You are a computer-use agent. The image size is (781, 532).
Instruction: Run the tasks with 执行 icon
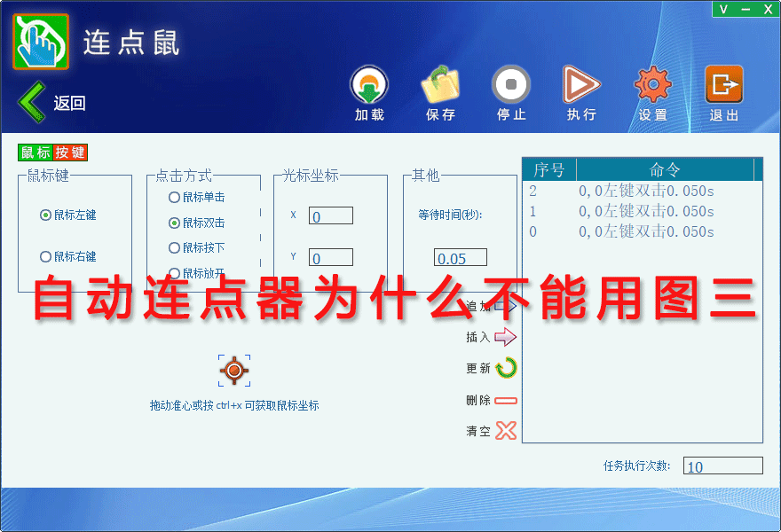coord(581,84)
